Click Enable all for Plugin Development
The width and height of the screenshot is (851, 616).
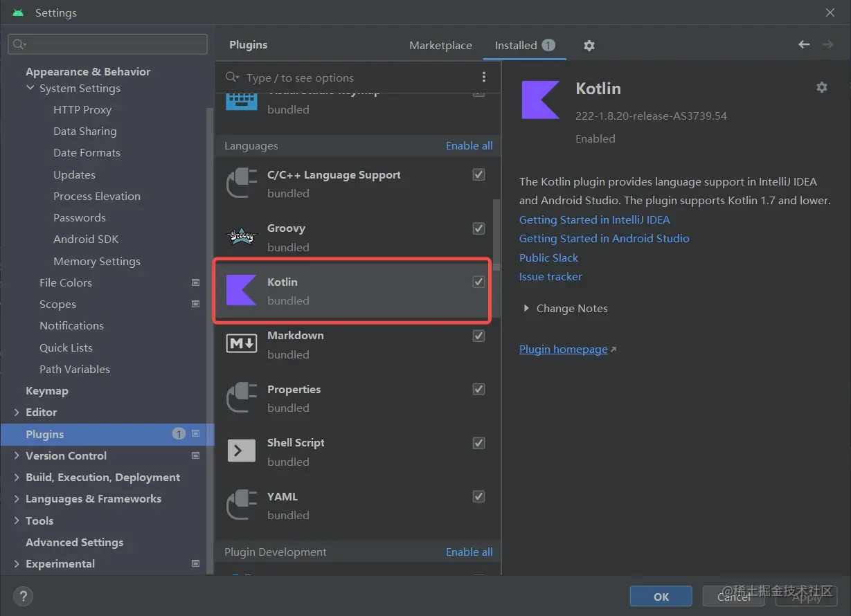469,552
